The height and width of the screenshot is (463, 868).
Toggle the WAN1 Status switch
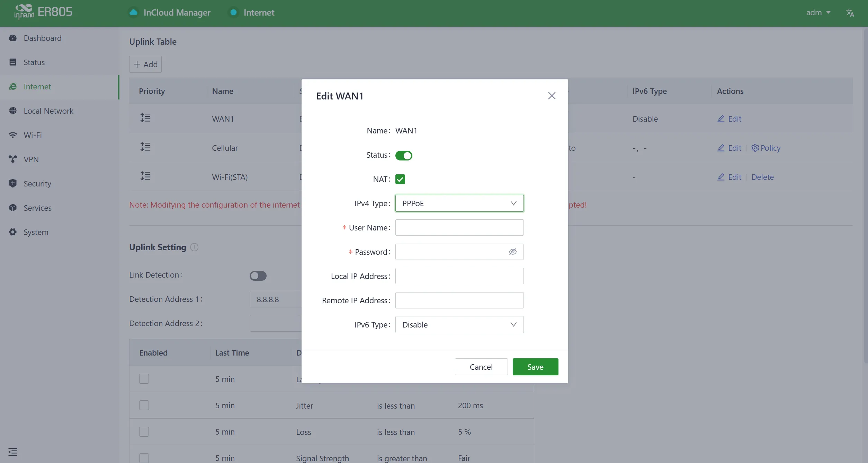404,156
